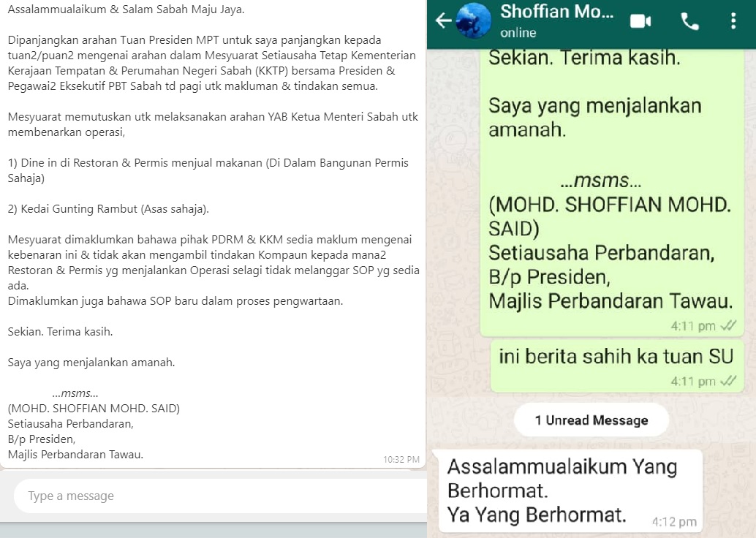Select the 'ini berita sahih ka tuan SU' message
Viewport: 756px width, 538px height.
616,366
